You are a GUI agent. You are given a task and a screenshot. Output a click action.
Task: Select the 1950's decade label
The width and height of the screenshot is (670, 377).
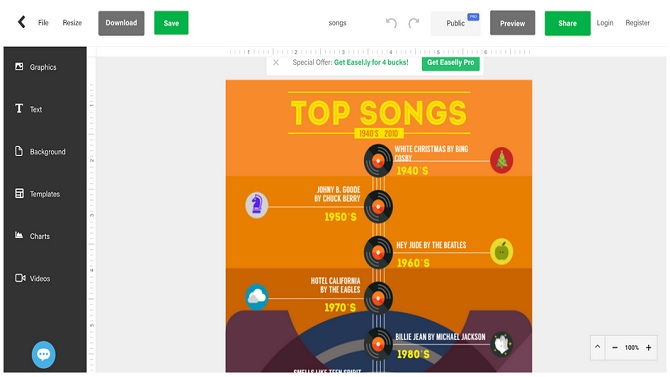(x=340, y=217)
